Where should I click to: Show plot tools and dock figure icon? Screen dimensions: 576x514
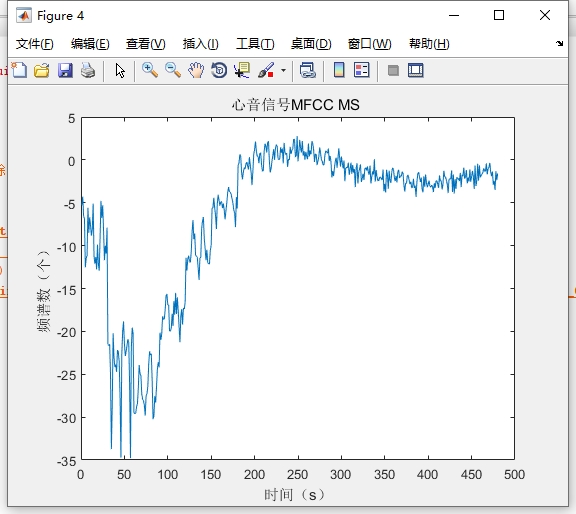click(415, 70)
